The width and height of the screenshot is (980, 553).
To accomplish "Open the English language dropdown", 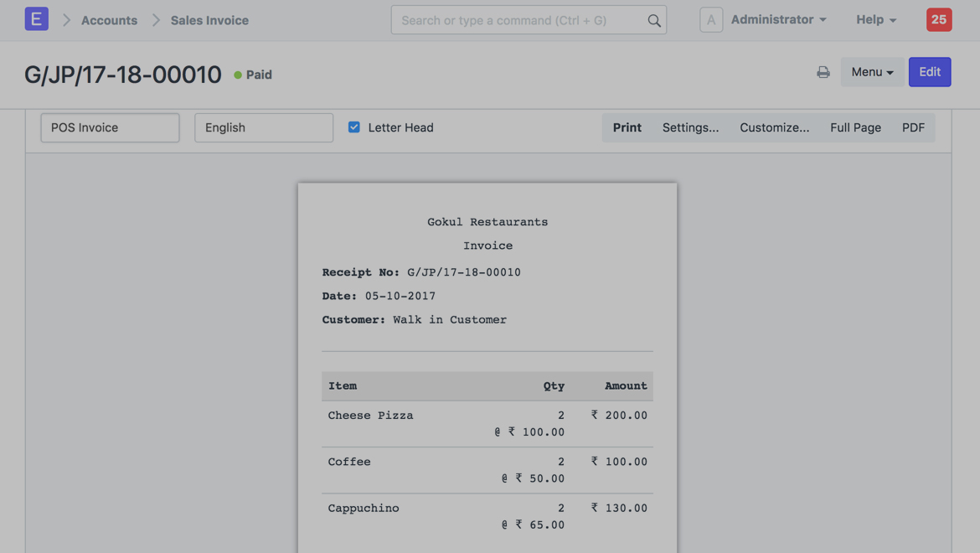I will 264,127.
